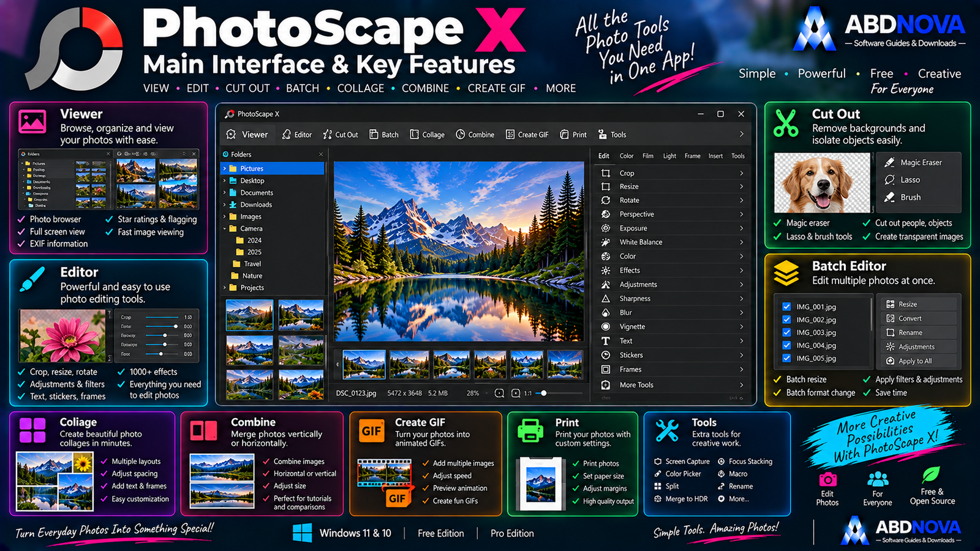Expand the Projects folder arrow

click(x=225, y=288)
